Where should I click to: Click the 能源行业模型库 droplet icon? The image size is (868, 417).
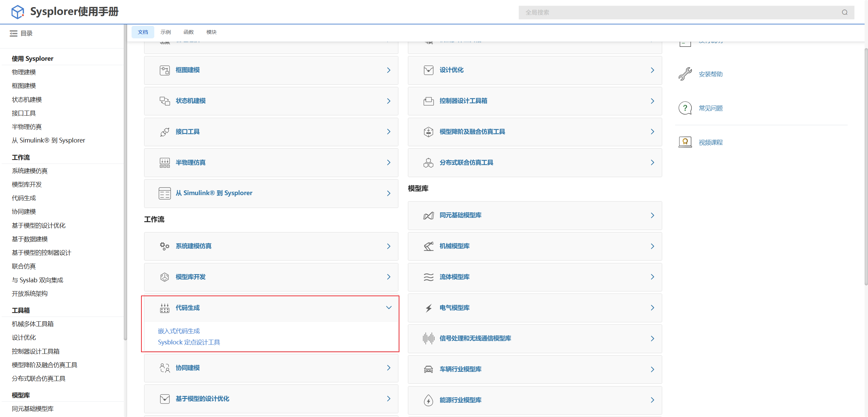tap(429, 400)
